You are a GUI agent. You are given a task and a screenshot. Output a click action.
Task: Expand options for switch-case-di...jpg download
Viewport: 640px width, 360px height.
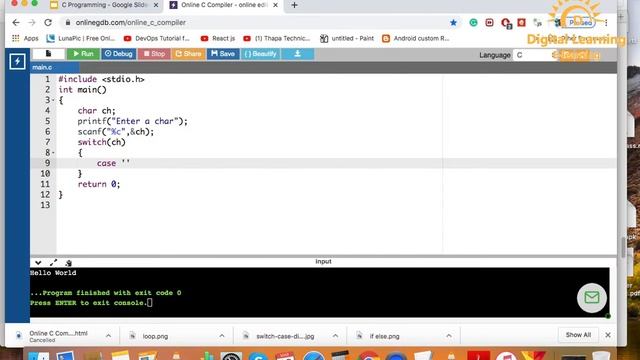tap(335, 336)
